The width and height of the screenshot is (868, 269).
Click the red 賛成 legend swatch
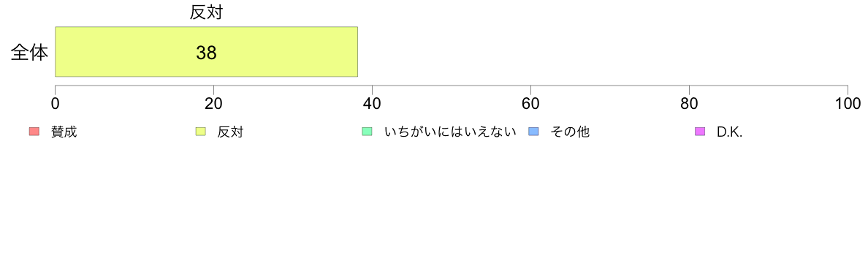34,132
